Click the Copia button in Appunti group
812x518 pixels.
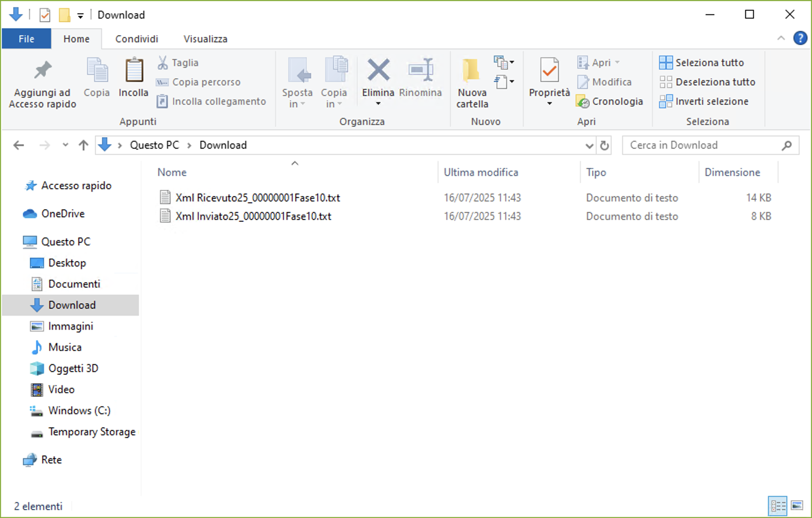[x=97, y=77]
